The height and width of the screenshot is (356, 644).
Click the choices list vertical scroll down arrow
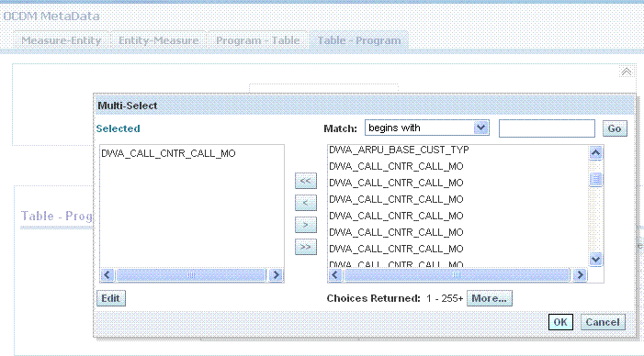(x=595, y=260)
